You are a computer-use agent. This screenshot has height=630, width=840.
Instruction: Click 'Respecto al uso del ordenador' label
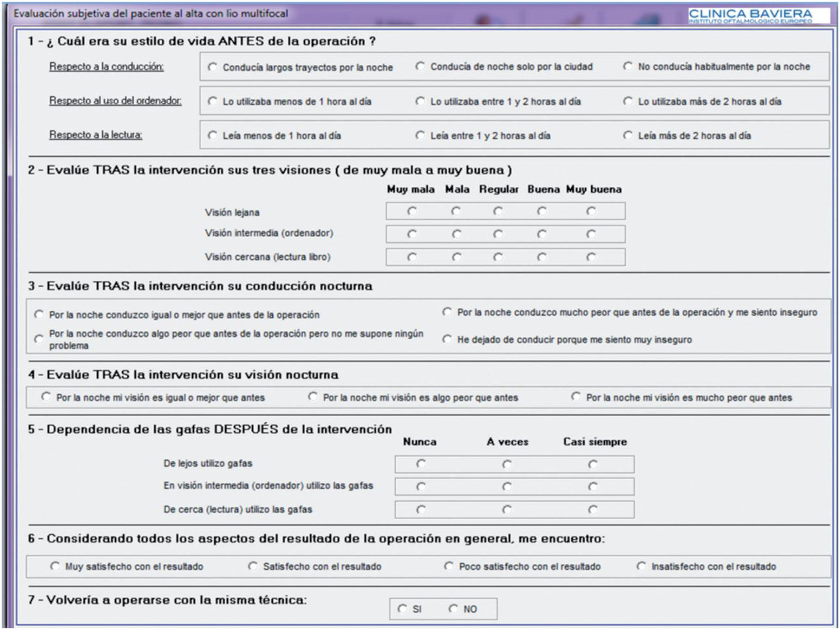pyautogui.click(x=115, y=101)
